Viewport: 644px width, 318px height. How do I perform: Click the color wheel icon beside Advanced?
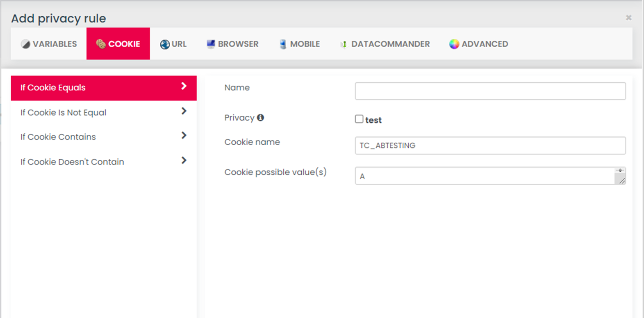tap(454, 44)
